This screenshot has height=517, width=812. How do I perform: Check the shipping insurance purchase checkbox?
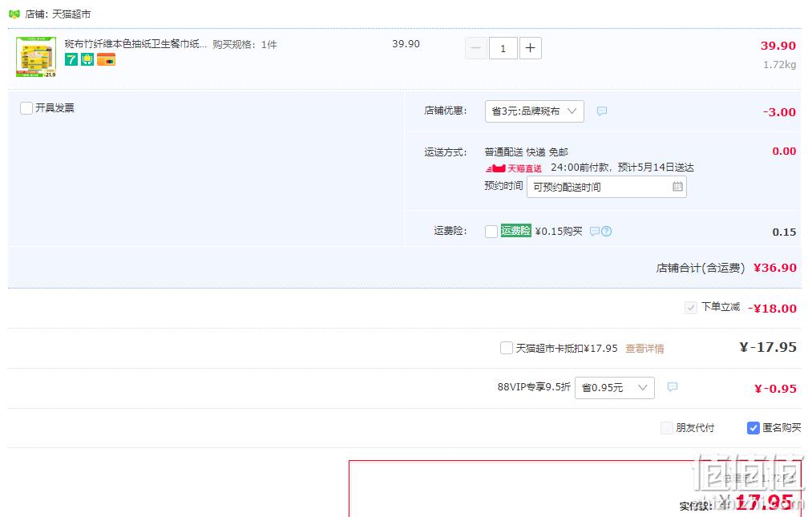491,231
